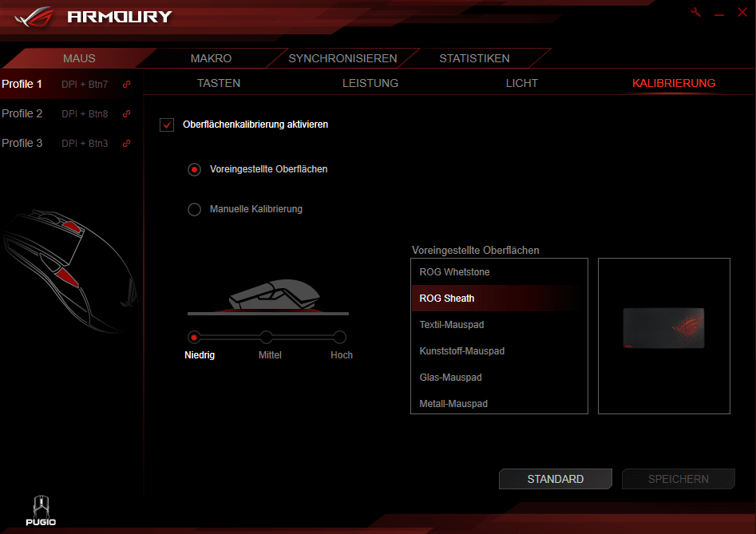The height and width of the screenshot is (534, 756).
Task: Click the Niedrig label
Action: (200, 355)
